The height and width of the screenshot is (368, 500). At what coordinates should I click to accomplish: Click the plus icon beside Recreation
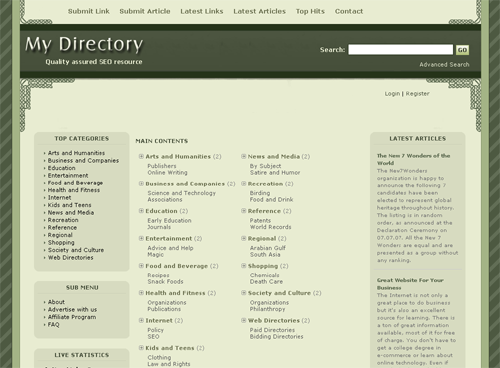coord(244,183)
